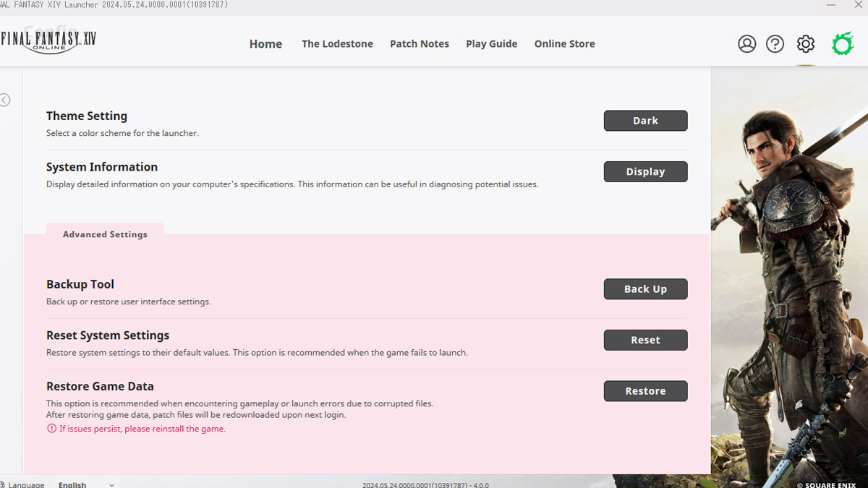Go to the Home menu item
The width and height of the screenshot is (868, 488).
[x=265, y=44]
